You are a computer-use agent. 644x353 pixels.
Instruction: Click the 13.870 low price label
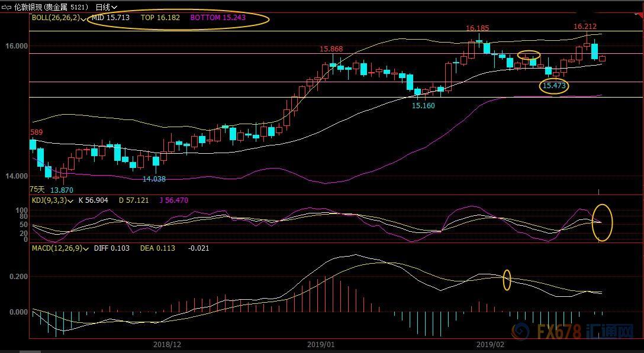coord(62,190)
